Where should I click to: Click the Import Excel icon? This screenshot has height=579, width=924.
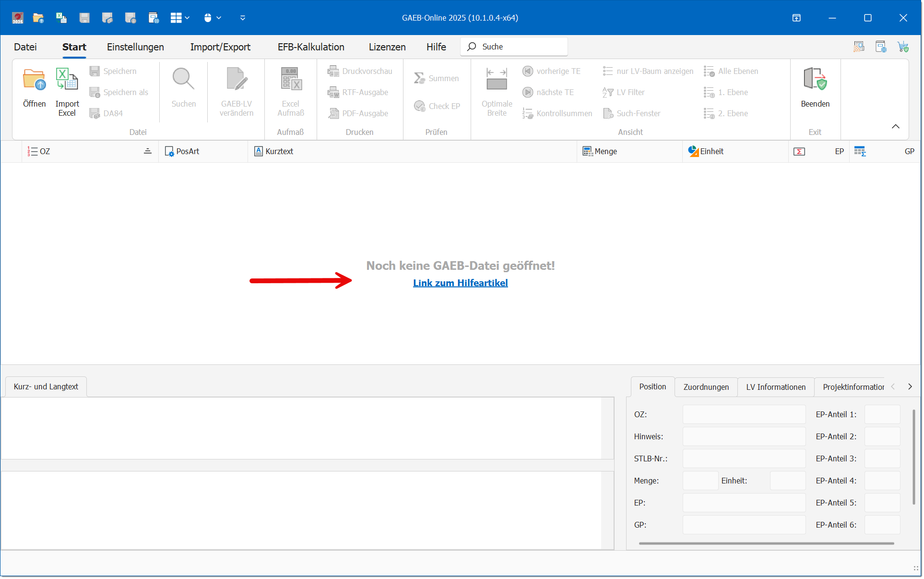(x=67, y=79)
